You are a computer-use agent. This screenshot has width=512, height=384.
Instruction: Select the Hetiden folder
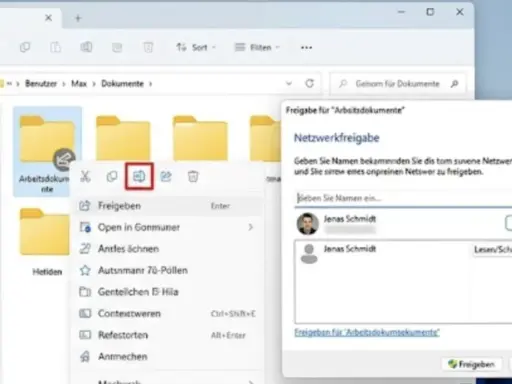click(x=45, y=242)
